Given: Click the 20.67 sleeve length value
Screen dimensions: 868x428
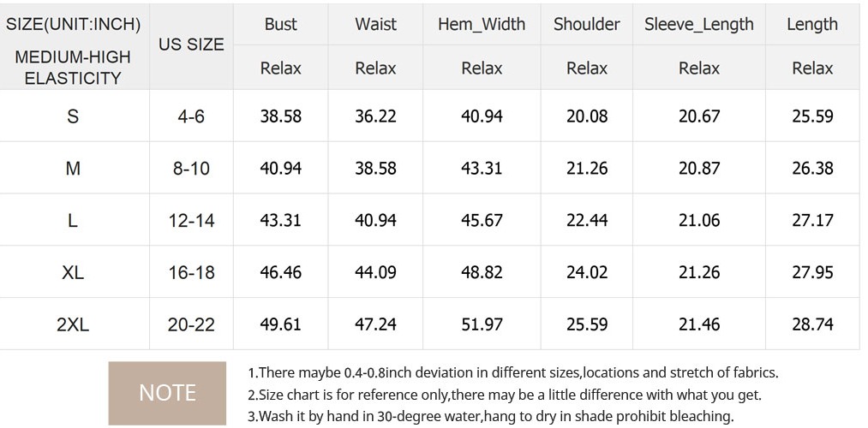Looking at the screenshot, I should [x=699, y=116].
